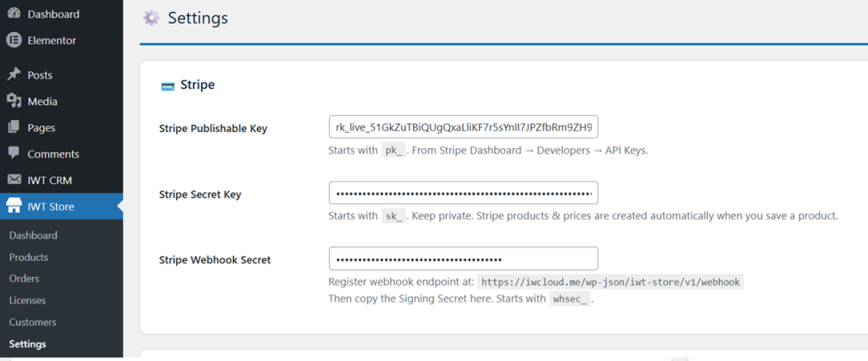The height and width of the screenshot is (361, 868).
Task: Click the Posts pushpin icon
Action: point(14,75)
